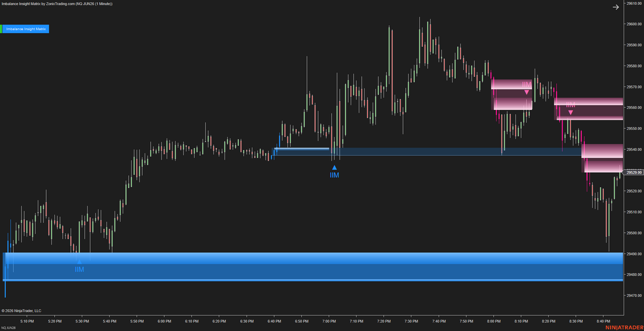This screenshot has height=331, width=644.
Task: Click the current price marker 29529.00
Action: [x=633, y=172]
